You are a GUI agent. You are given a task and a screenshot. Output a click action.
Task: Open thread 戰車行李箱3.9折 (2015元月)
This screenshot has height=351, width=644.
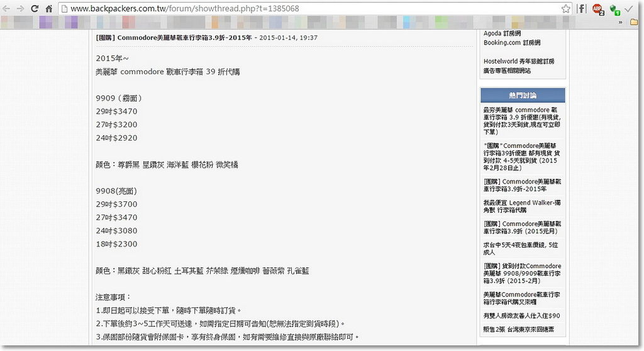[522, 227]
